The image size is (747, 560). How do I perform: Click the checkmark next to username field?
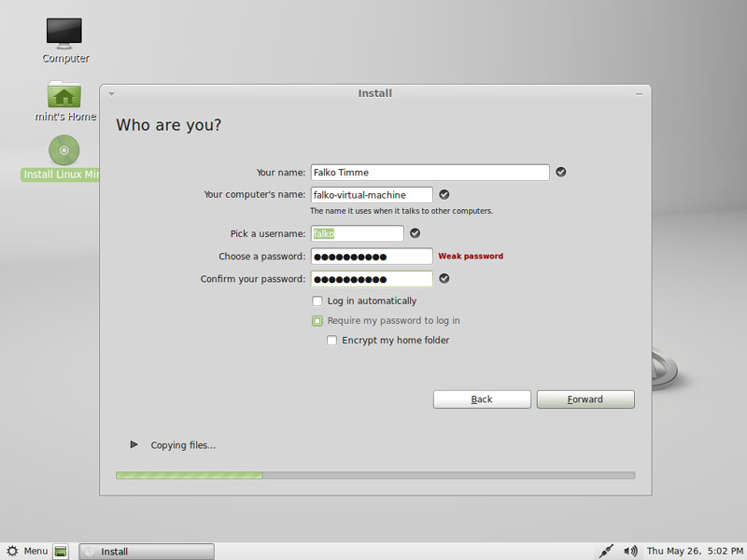coord(415,233)
